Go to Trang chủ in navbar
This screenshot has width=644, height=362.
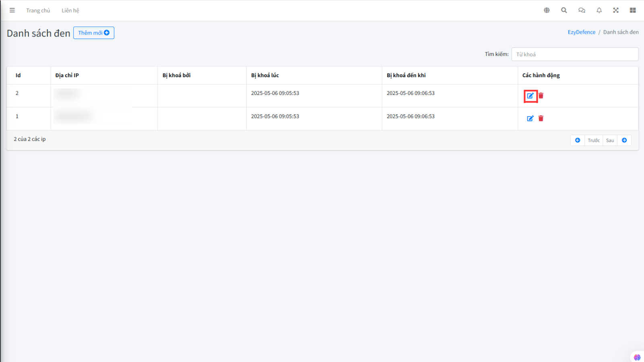(38, 10)
